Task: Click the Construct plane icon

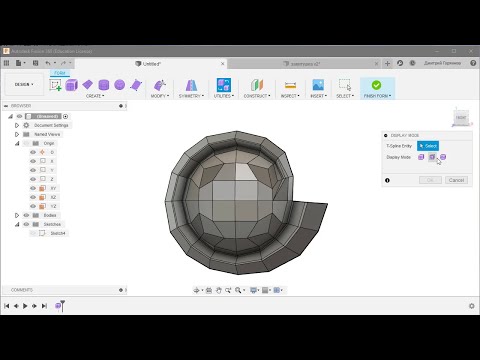Action: tap(257, 85)
